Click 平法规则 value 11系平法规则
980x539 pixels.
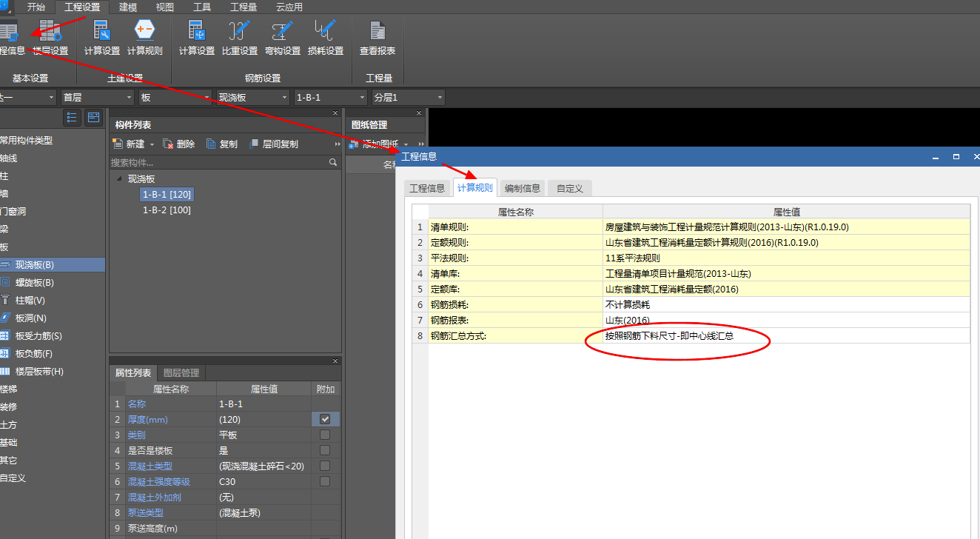[x=786, y=258]
